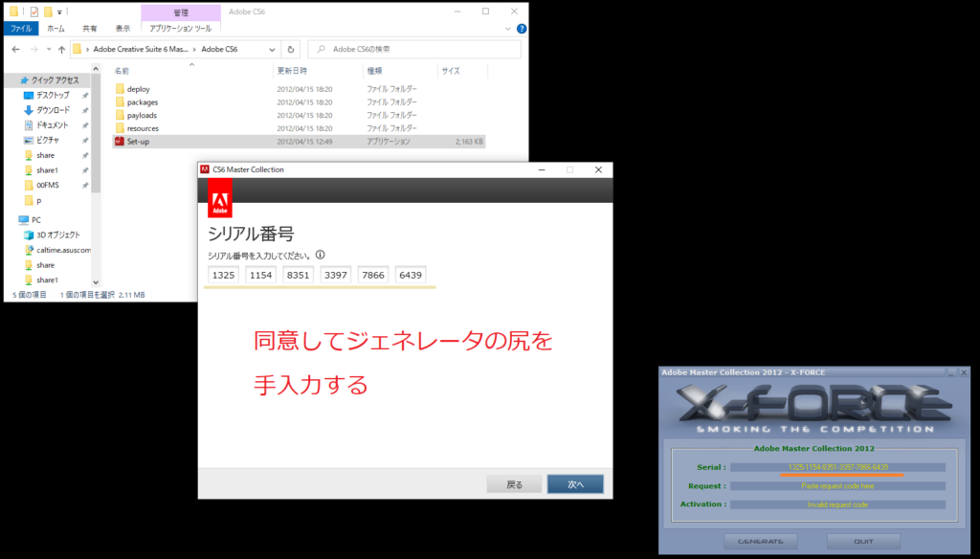Minimize the CS6 Master Collection installer window
Viewport: 980px width, 559px height.
[x=542, y=169]
